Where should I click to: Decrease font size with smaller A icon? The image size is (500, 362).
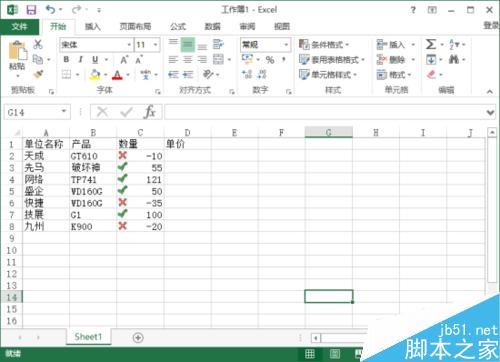[139, 60]
